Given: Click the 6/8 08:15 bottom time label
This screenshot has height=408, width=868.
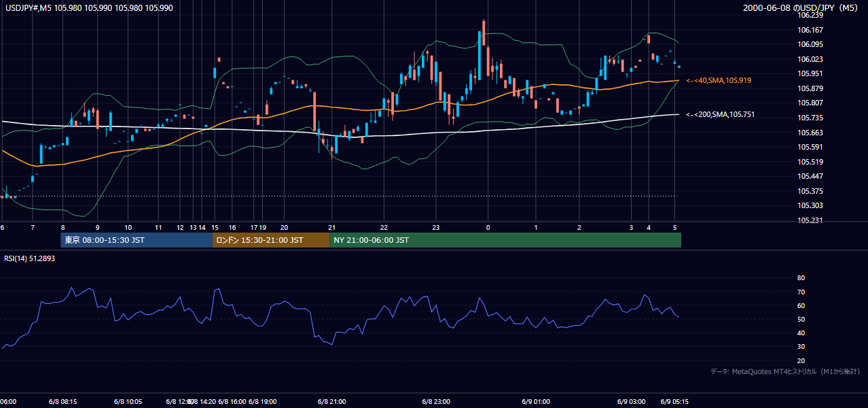Looking at the screenshot, I should [x=62, y=401].
